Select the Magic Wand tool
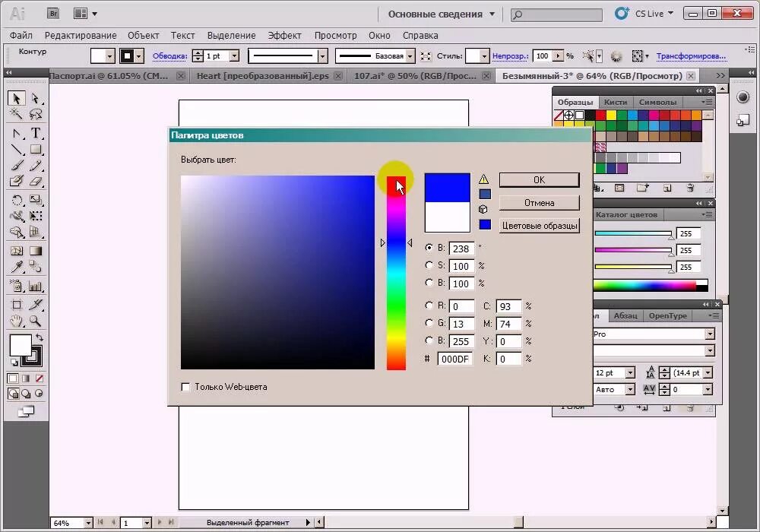Image resolution: width=760 pixels, height=532 pixels. [x=16, y=114]
